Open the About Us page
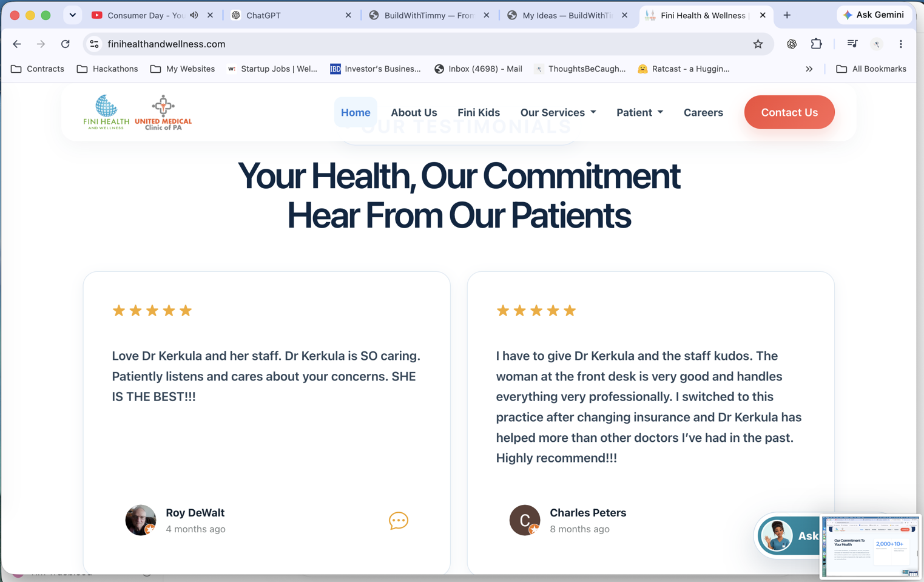 point(414,112)
